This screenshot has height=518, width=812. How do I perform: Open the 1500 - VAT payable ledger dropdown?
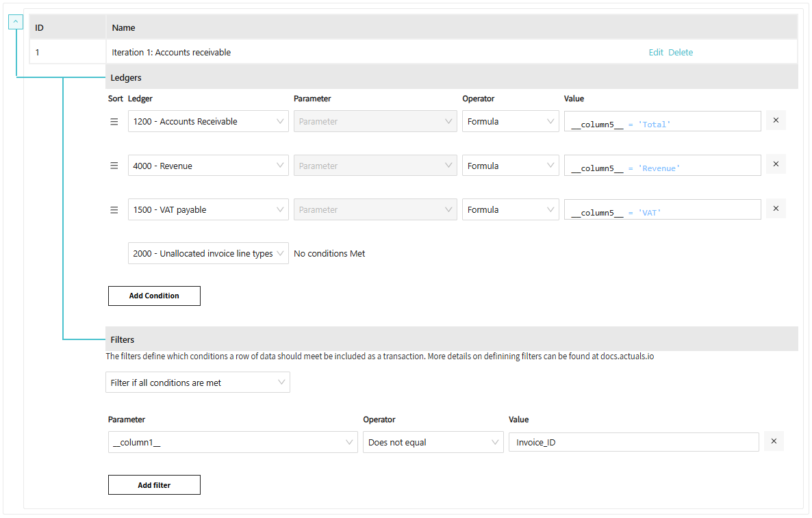tap(208, 210)
